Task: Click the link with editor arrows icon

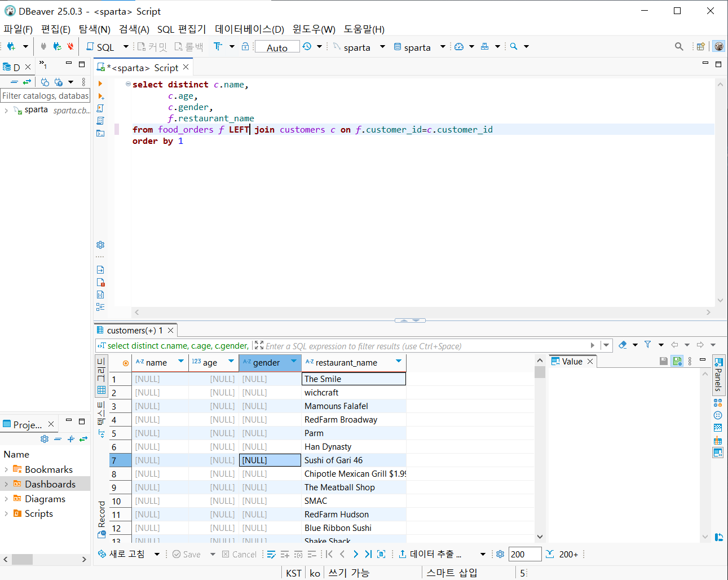Action: (27, 82)
